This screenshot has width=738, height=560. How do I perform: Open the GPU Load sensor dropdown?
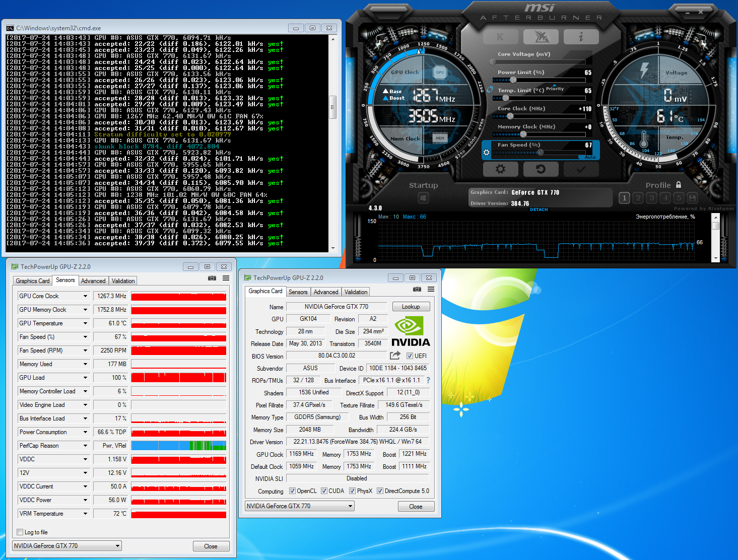[x=85, y=378]
